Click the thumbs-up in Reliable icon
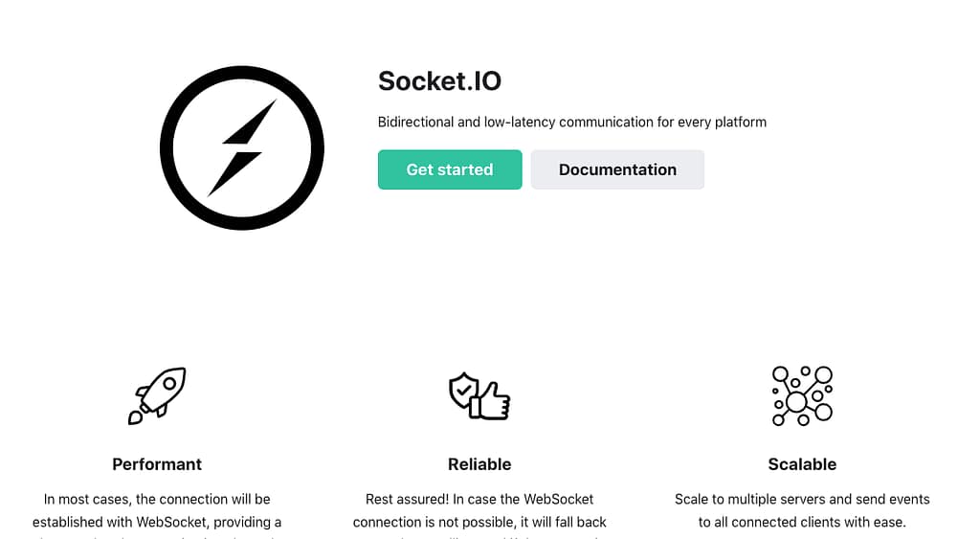 (494, 399)
